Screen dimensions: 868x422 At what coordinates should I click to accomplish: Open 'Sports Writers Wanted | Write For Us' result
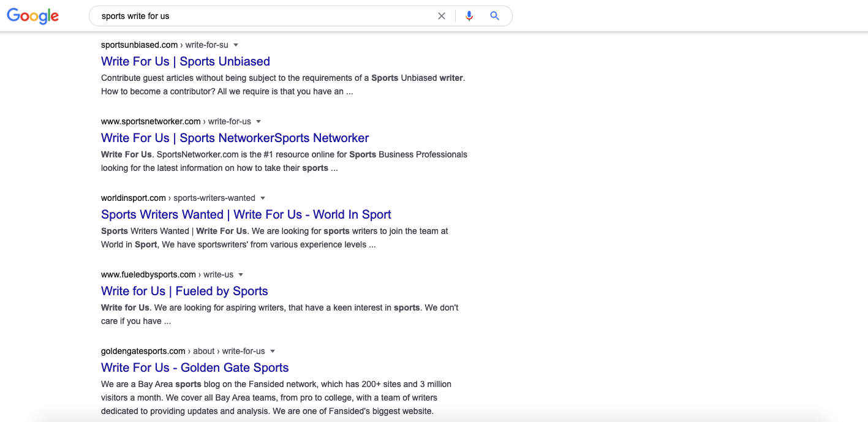[246, 214]
